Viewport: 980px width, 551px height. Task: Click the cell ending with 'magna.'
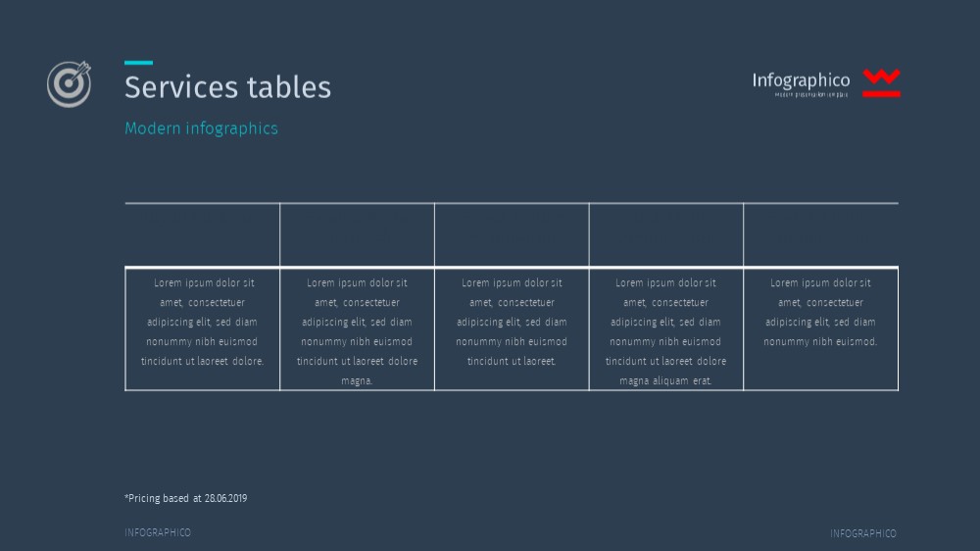(357, 329)
